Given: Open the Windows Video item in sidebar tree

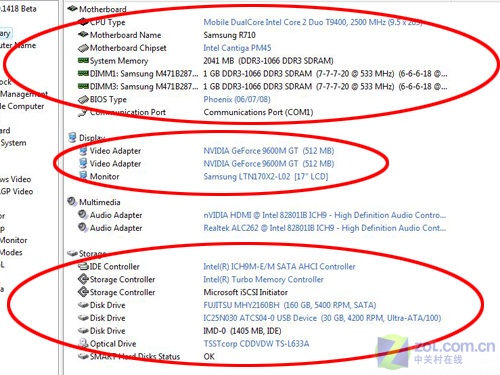Looking at the screenshot, I should coord(15,179).
